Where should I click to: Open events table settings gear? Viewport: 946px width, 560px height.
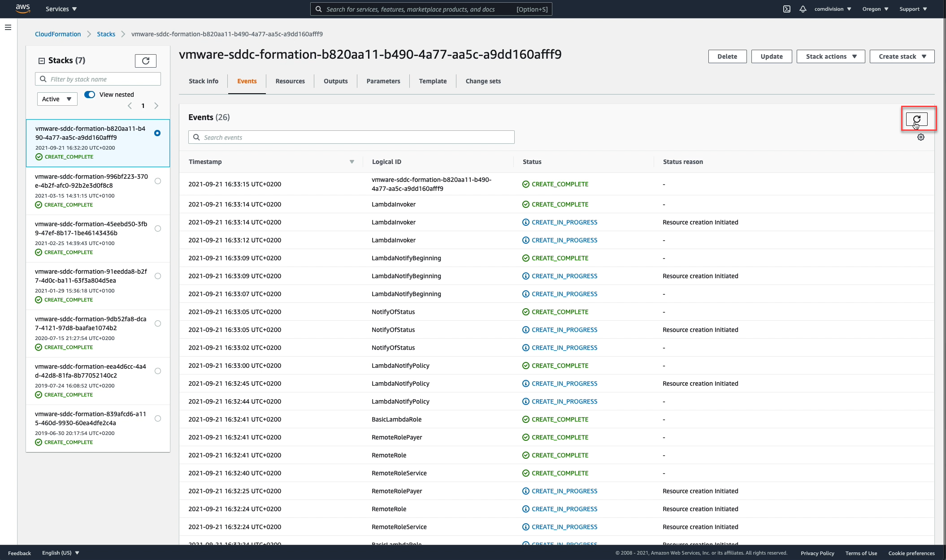click(920, 138)
